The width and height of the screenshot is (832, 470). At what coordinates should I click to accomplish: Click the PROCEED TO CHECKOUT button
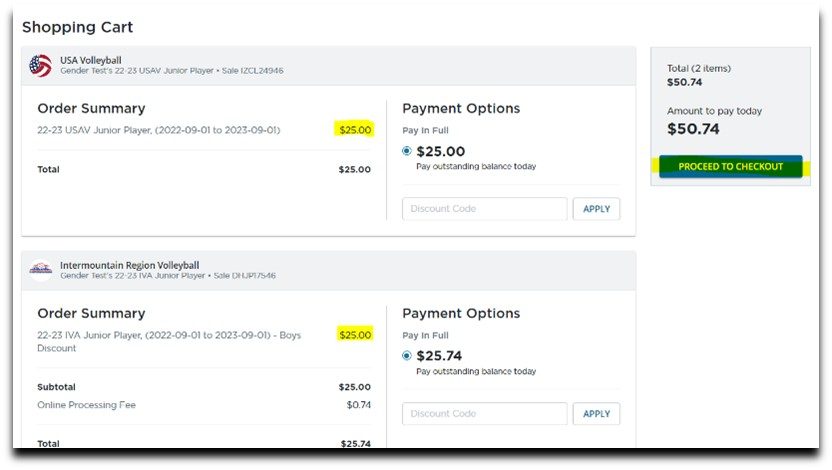[x=730, y=167]
